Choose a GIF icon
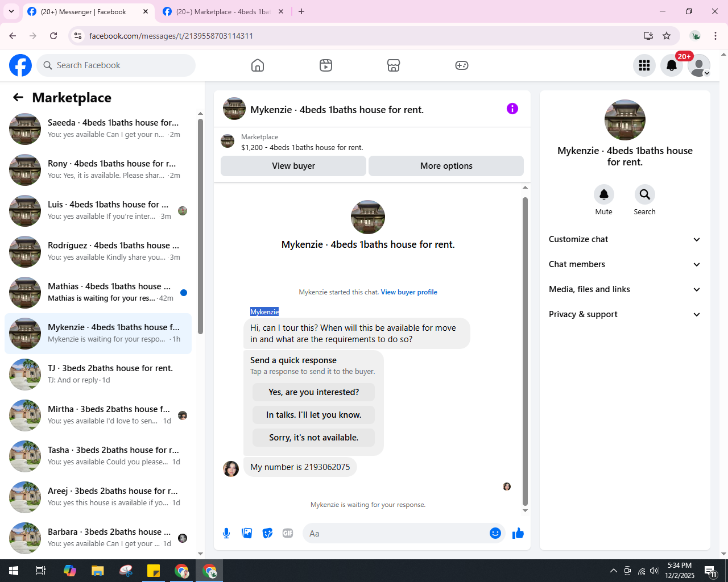The height and width of the screenshot is (582, 728). pos(288,533)
